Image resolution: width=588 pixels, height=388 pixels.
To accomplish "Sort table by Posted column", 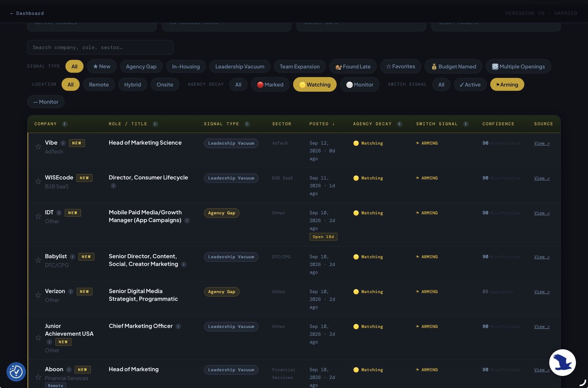I will coord(322,124).
